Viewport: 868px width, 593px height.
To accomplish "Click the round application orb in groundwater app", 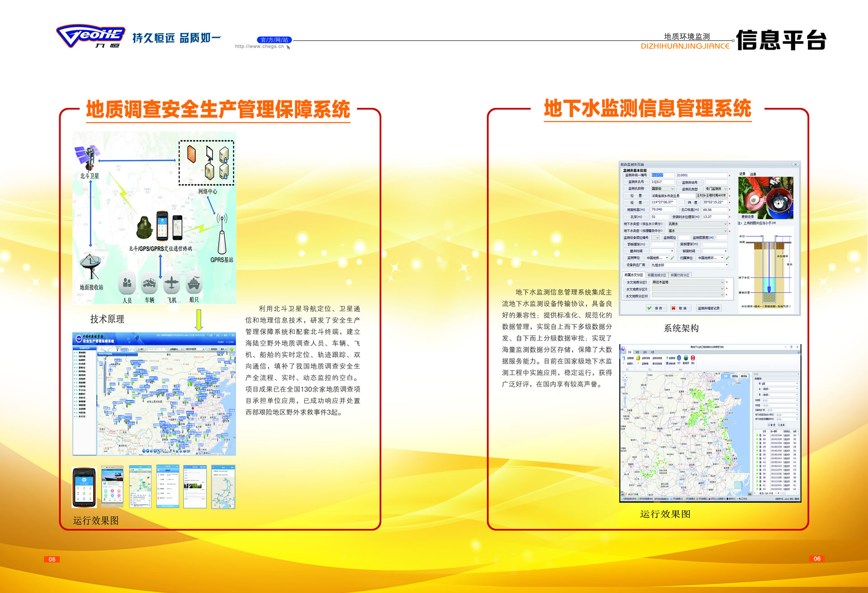I will (623, 349).
